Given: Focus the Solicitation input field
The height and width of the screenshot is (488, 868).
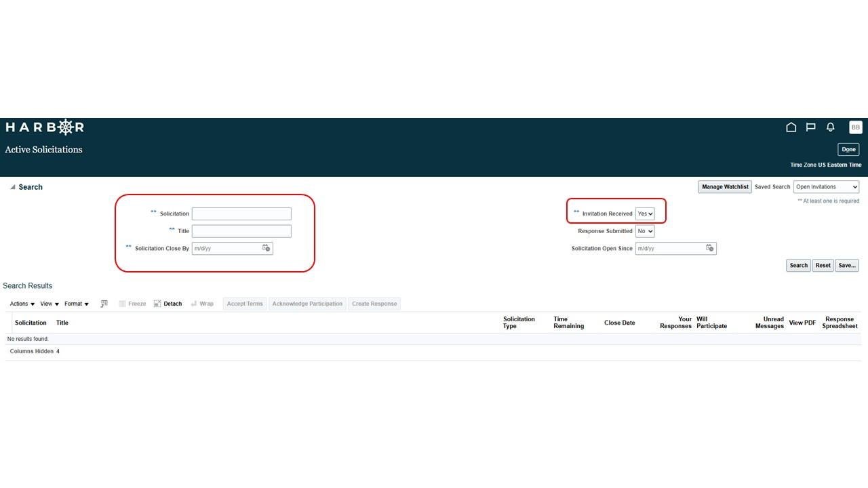Looking at the screenshot, I should coord(241,213).
